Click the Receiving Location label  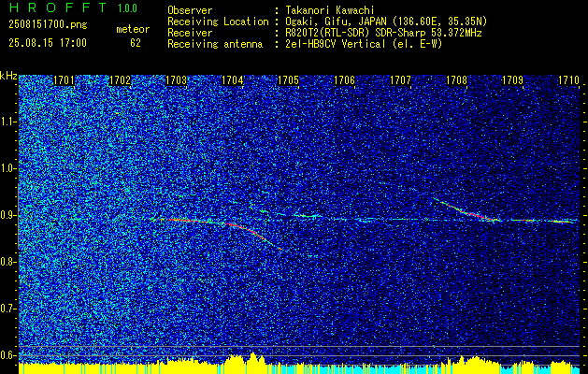218,22
